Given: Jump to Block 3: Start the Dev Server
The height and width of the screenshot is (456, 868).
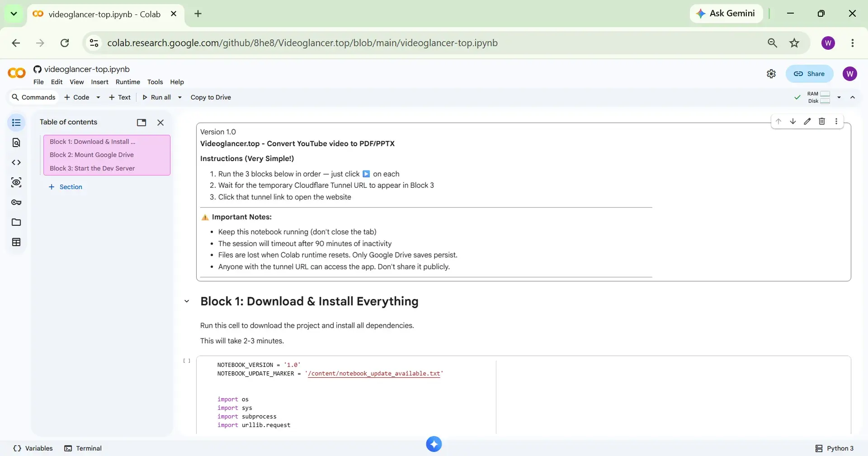Looking at the screenshot, I should (92, 168).
